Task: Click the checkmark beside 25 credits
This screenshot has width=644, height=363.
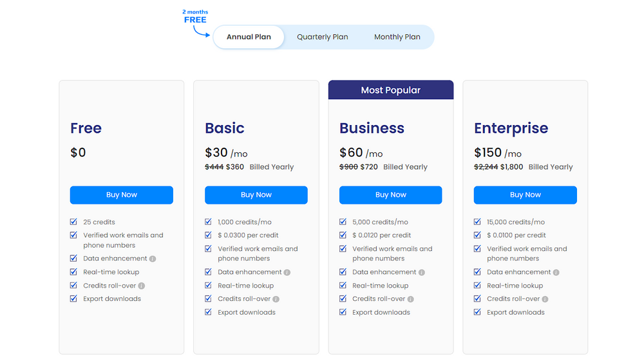Action: (73, 222)
